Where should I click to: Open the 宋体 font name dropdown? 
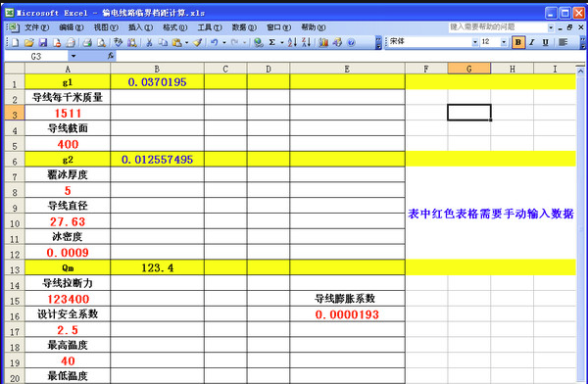tap(475, 42)
